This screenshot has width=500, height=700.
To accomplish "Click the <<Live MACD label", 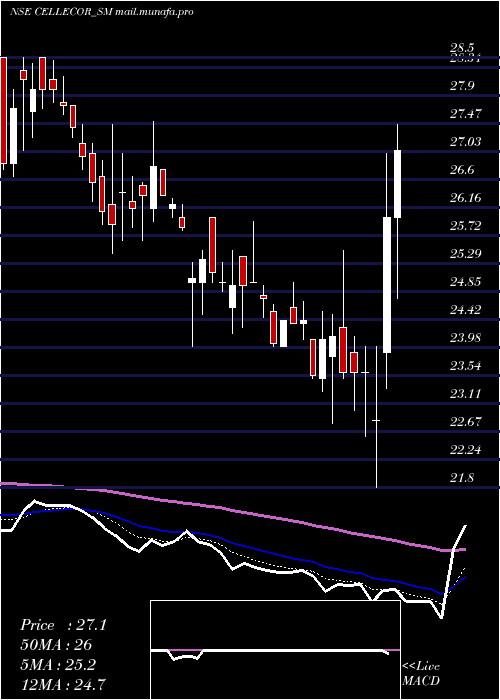I will click(x=421, y=674).
